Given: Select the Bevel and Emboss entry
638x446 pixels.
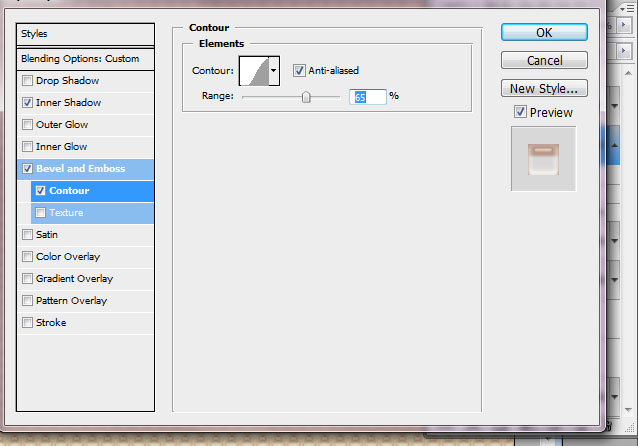Looking at the screenshot, I should pyautogui.click(x=81, y=169).
